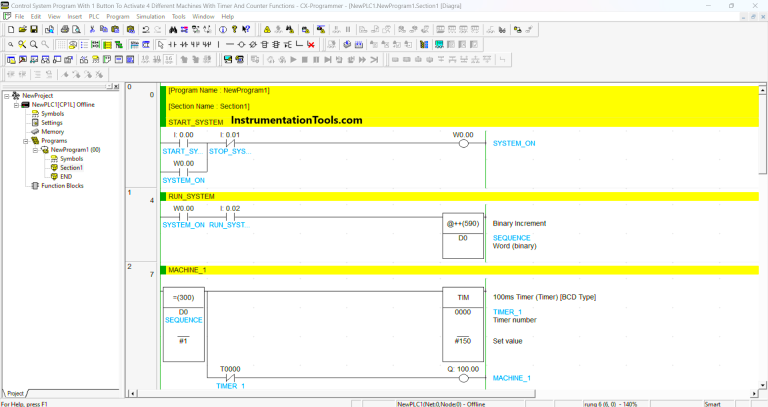Collapse the NewProject tree node
768x407 pixels.
point(6,96)
